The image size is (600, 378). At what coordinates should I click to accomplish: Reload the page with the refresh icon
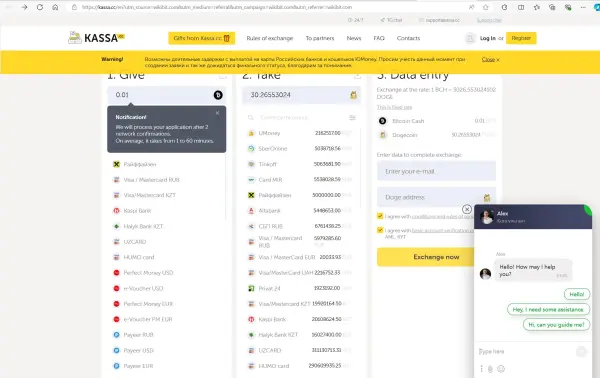40,7
